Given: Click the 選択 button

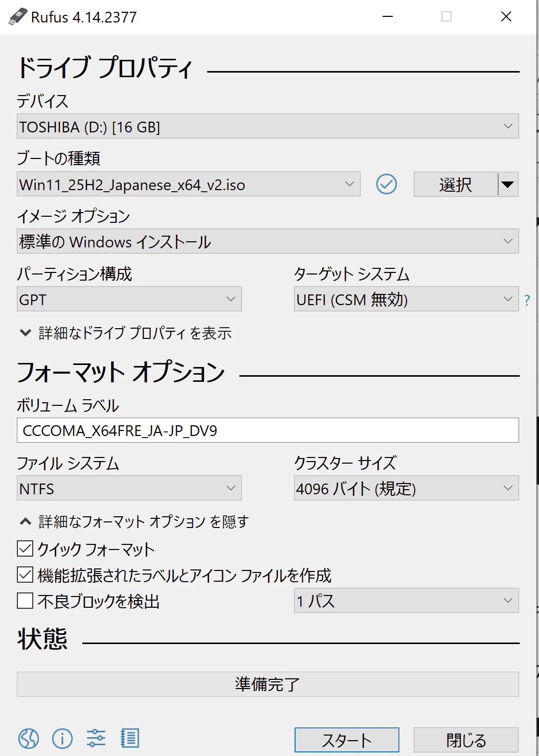Looking at the screenshot, I should pos(455,184).
